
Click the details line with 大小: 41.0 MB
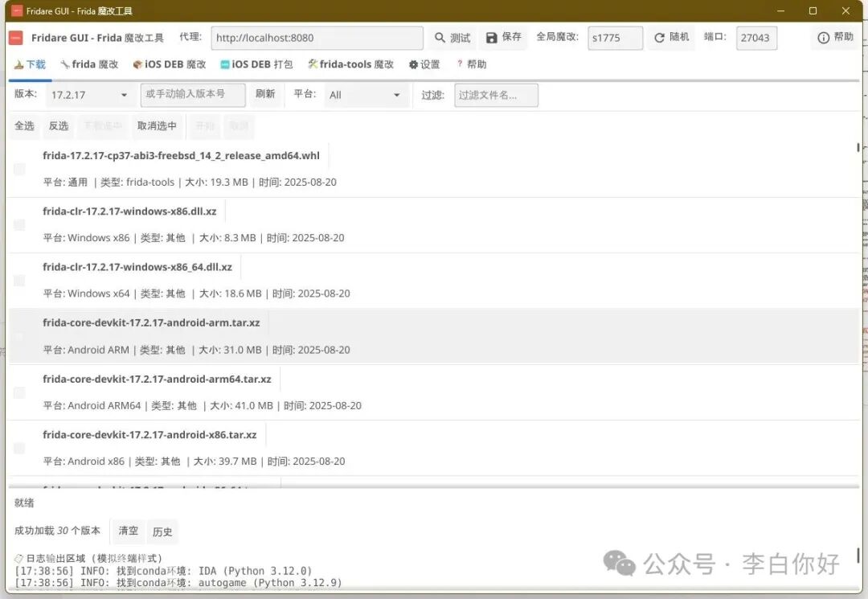202,405
